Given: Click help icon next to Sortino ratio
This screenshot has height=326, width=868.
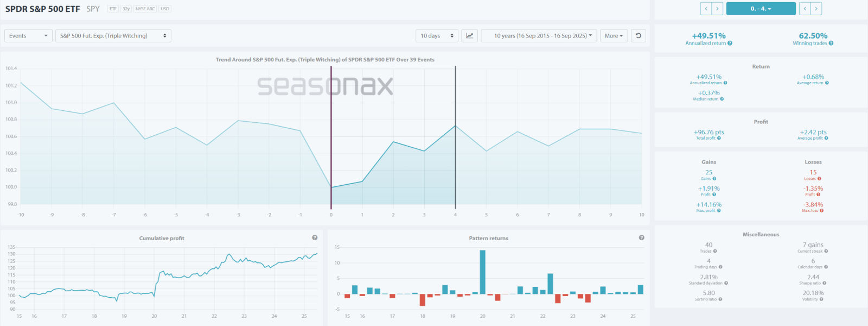Looking at the screenshot, I should tap(720, 299).
